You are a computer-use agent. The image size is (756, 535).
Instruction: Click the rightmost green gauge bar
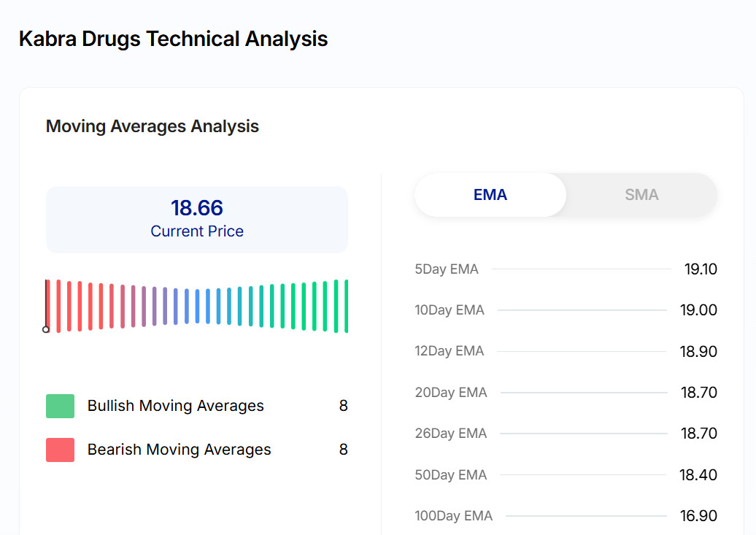point(347,306)
